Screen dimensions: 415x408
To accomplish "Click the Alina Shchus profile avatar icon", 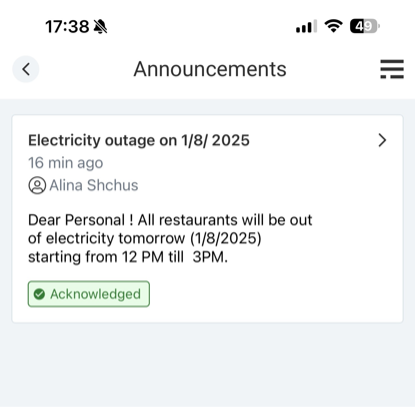I will coord(37,185).
